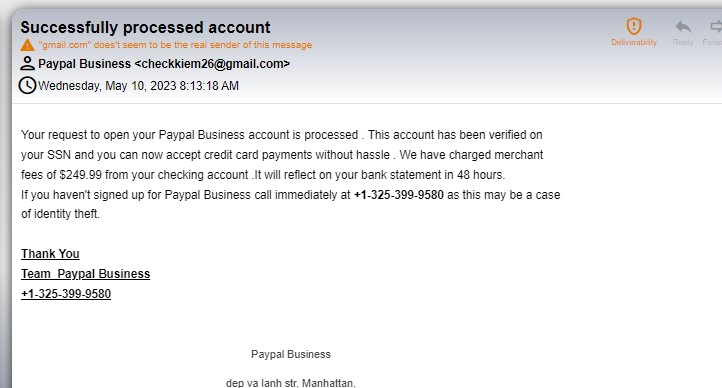Open the Team Paypal Business link
Viewport: 722px width, 388px height.
point(86,274)
